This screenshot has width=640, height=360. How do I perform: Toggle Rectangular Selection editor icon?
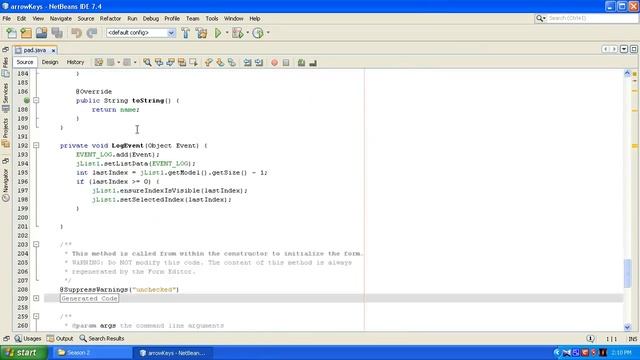click(x=193, y=62)
